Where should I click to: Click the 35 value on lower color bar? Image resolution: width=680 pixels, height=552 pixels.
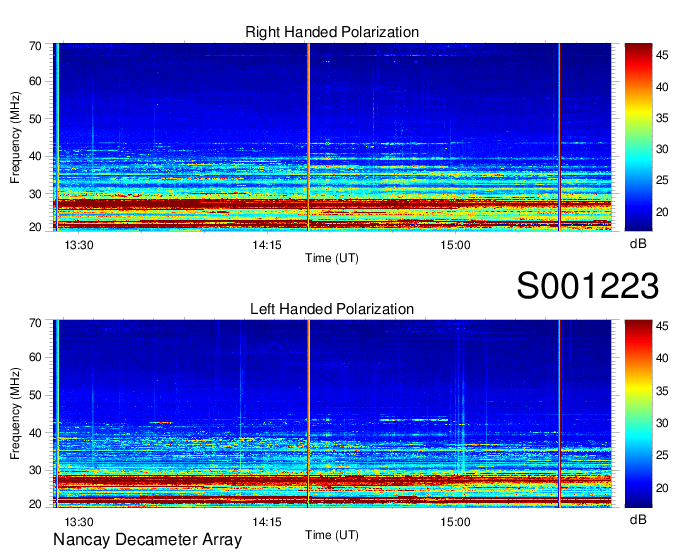662,391
